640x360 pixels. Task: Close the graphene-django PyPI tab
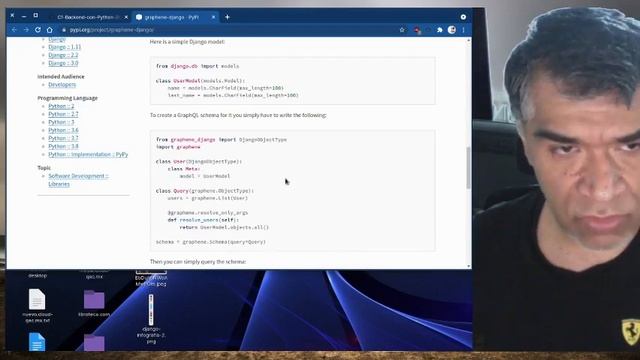tap(213, 17)
